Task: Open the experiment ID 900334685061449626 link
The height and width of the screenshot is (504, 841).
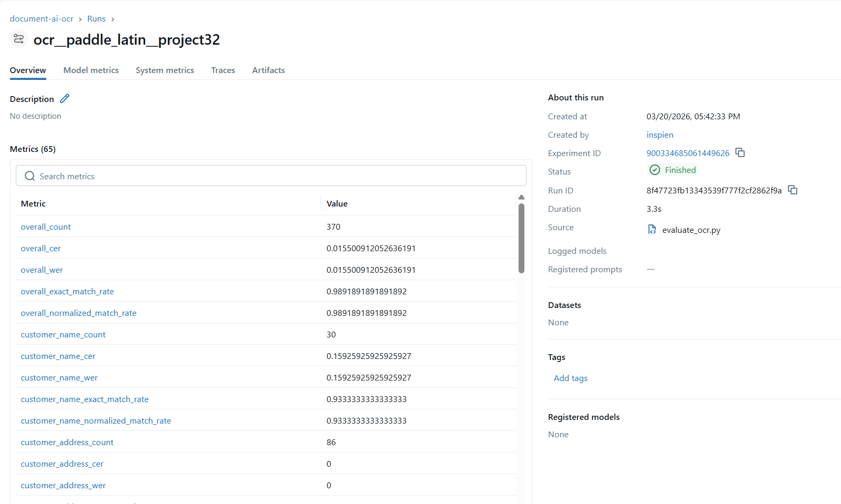Action: click(687, 153)
